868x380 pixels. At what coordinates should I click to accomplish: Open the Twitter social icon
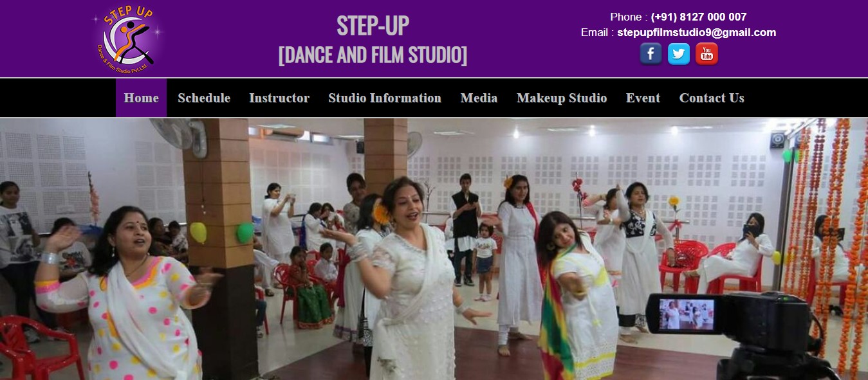tap(679, 54)
